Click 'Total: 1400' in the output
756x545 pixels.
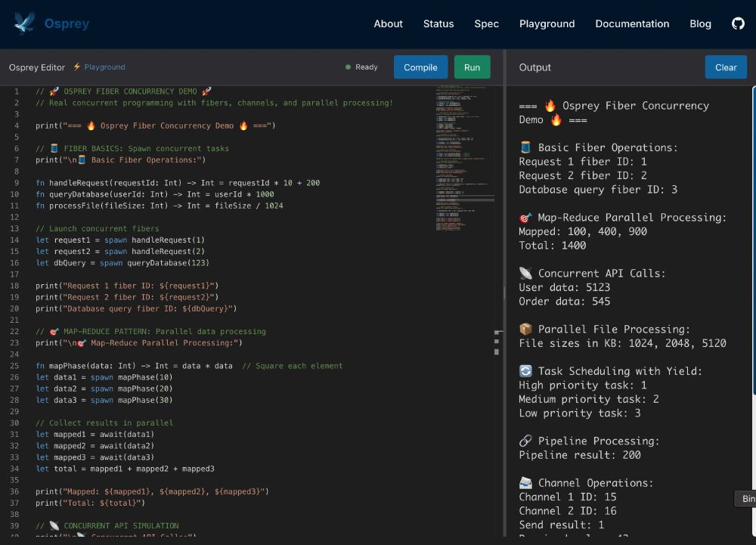coord(553,245)
